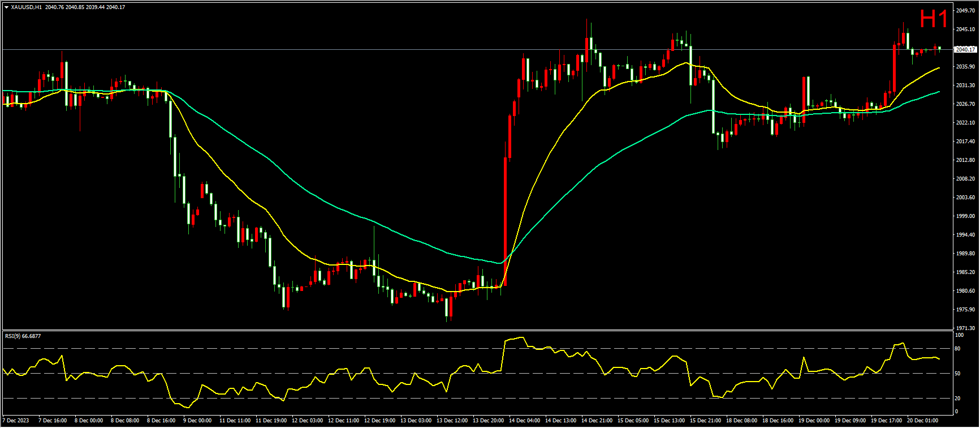This screenshot has width=980, height=428.
Task: Click the current price tag 2040.17
Action: (x=966, y=49)
